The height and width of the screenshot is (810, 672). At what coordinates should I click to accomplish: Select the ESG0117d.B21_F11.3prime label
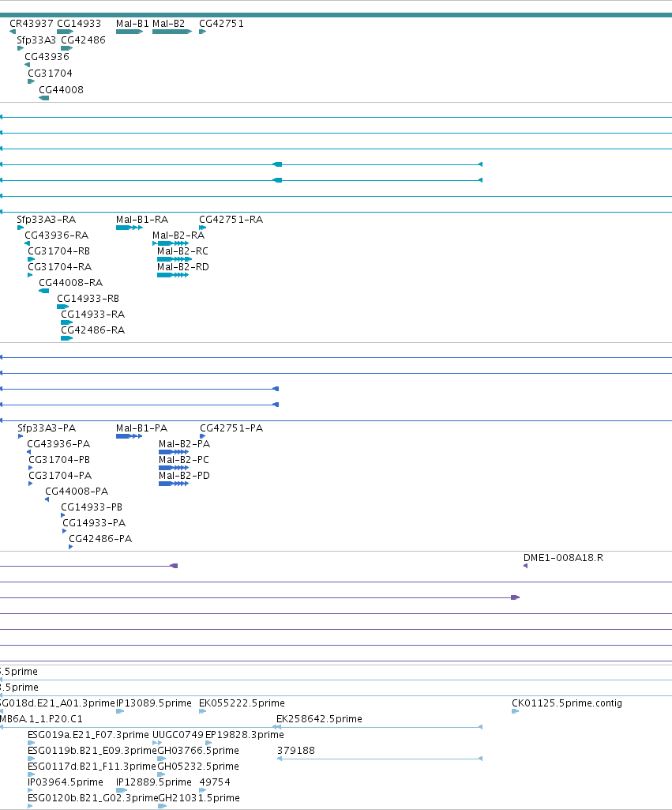click(92, 767)
